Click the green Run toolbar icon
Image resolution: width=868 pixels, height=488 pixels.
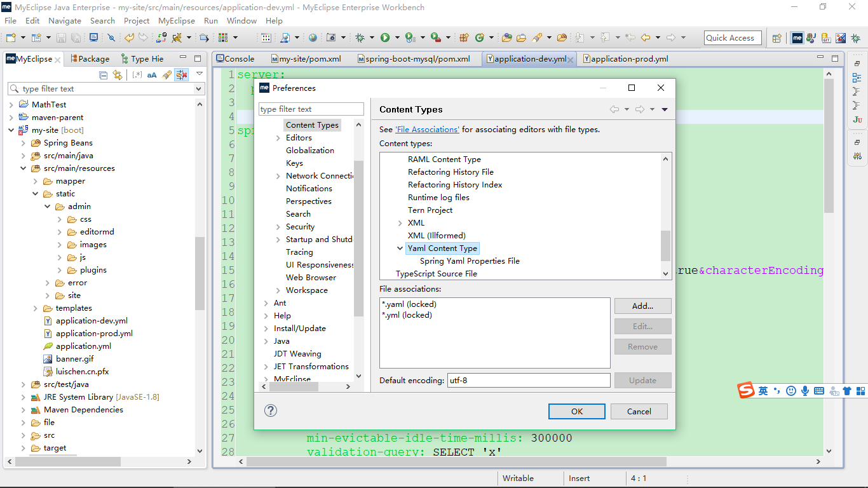[384, 37]
